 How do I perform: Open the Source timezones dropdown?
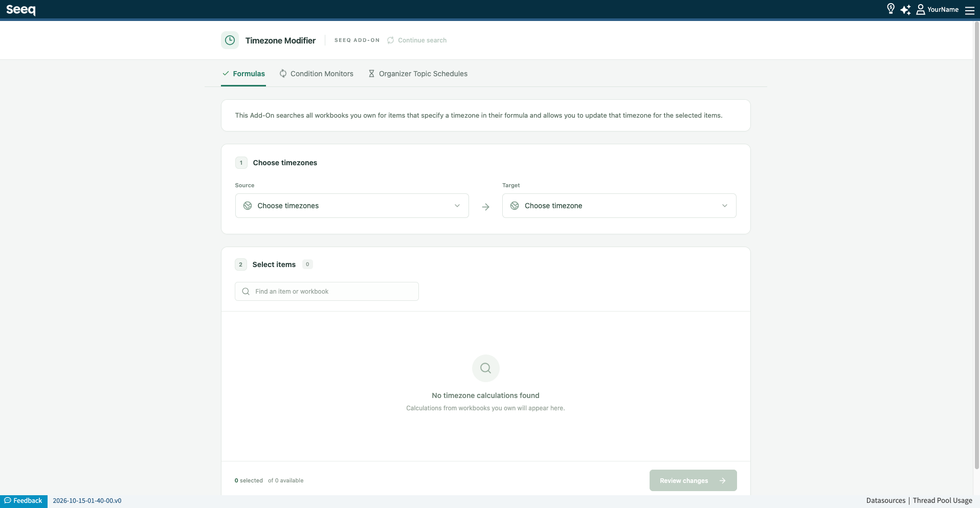pos(352,206)
